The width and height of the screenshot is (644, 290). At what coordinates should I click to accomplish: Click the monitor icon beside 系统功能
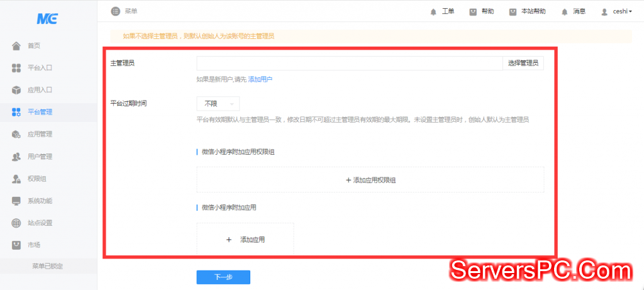pos(16,201)
